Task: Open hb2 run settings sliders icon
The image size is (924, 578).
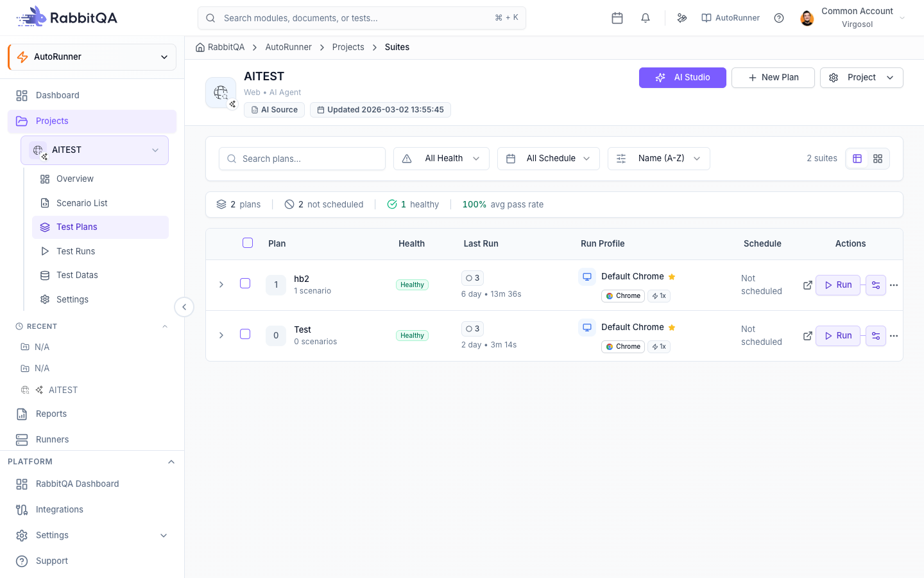Action: (x=876, y=285)
